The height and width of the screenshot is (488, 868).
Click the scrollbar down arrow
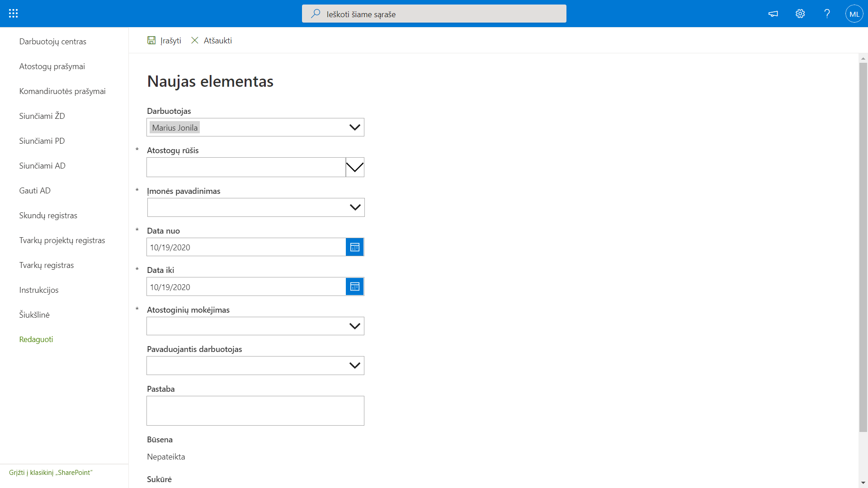tap(863, 483)
